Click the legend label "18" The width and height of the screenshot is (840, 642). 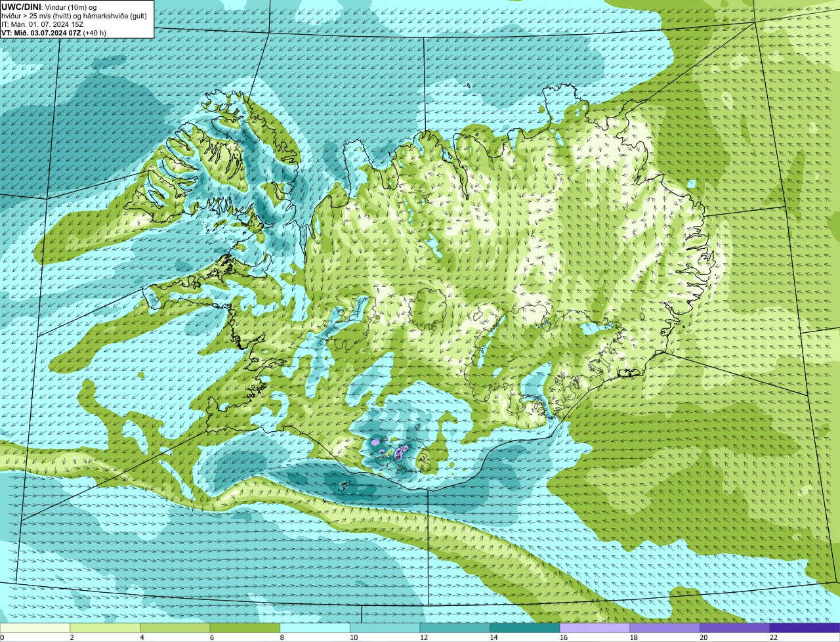click(x=634, y=637)
